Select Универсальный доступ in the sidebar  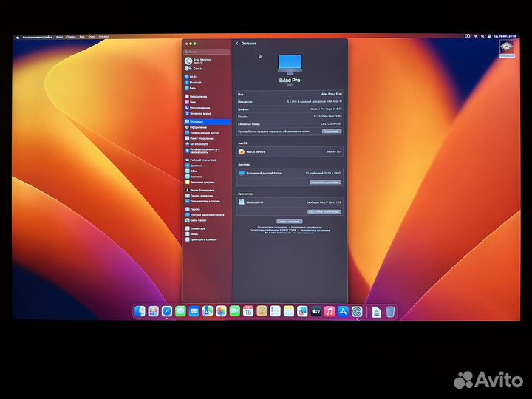[202, 133]
